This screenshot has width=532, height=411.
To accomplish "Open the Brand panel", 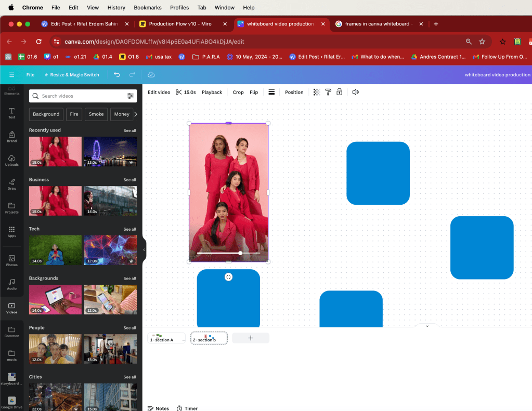I will coord(11,137).
